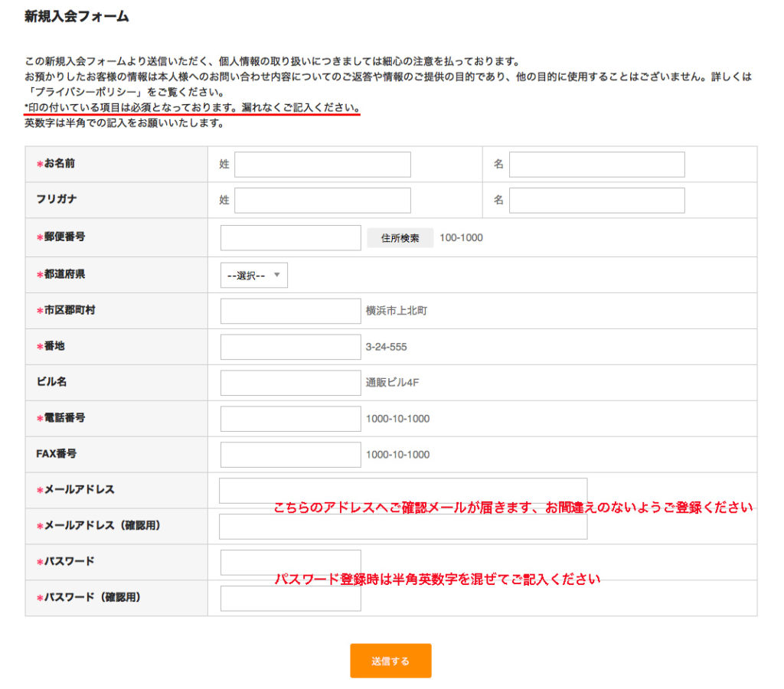This screenshot has height=689, width=784.
Task: Click the *お名前 field label
Action: tap(59, 164)
